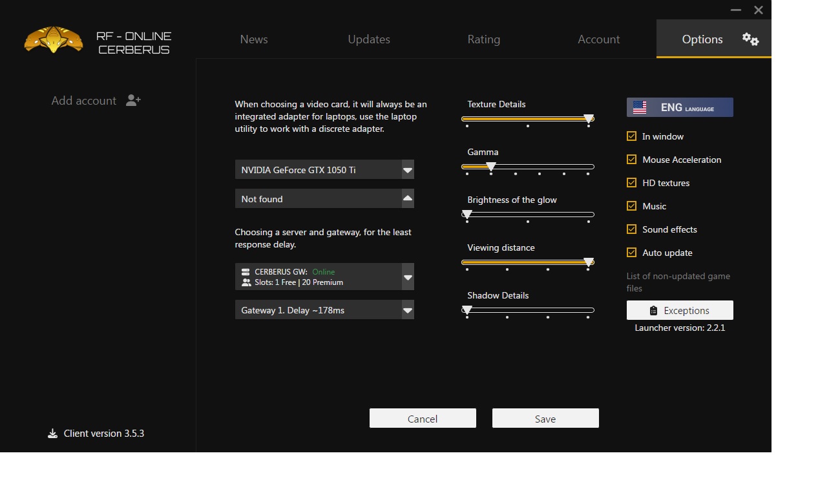Click the gears icon in the Options tab

pyautogui.click(x=750, y=39)
